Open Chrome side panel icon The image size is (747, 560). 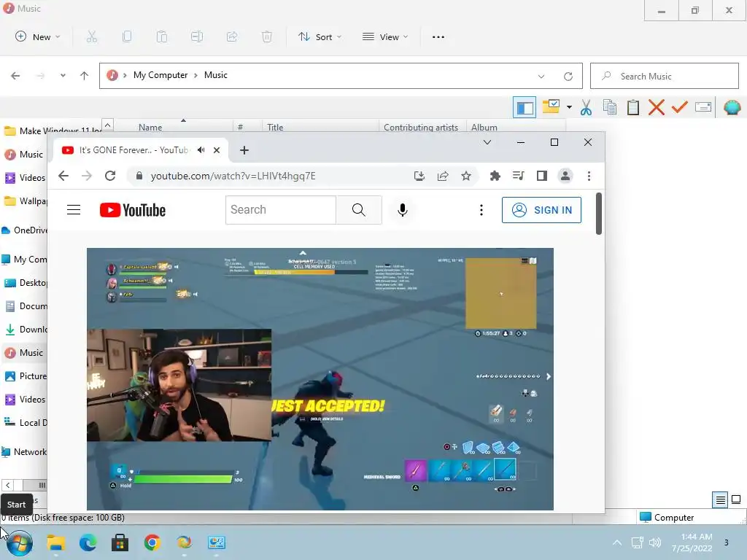[542, 176]
